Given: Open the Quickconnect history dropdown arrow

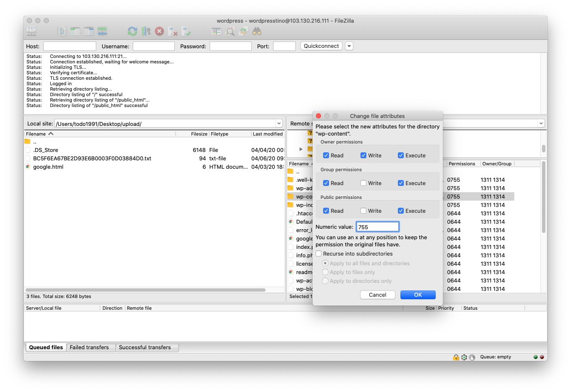Looking at the screenshot, I should (x=349, y=46).
